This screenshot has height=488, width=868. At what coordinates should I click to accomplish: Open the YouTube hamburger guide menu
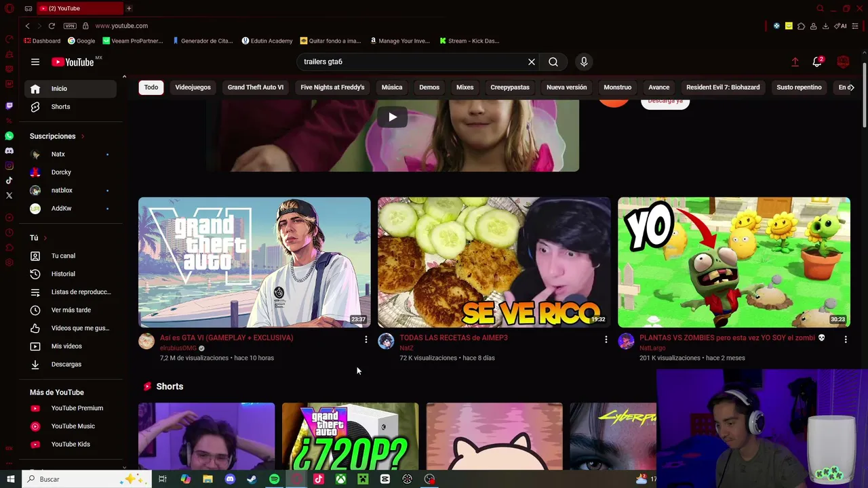pos(35,62)
